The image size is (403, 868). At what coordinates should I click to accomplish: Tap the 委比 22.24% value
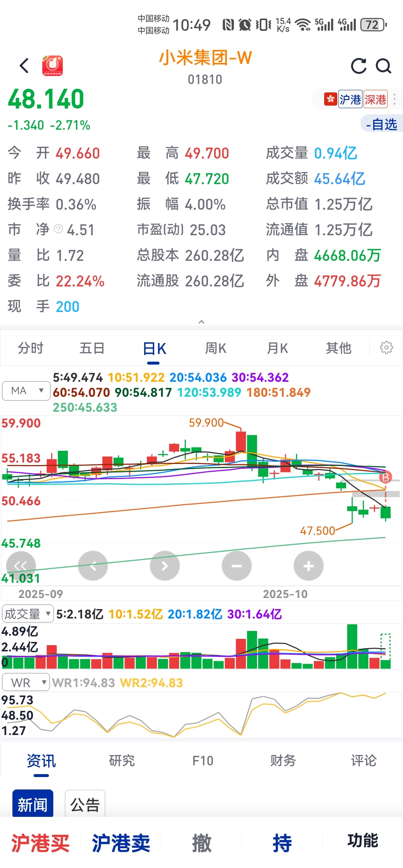pyautogui.click(x=80, y=281)
